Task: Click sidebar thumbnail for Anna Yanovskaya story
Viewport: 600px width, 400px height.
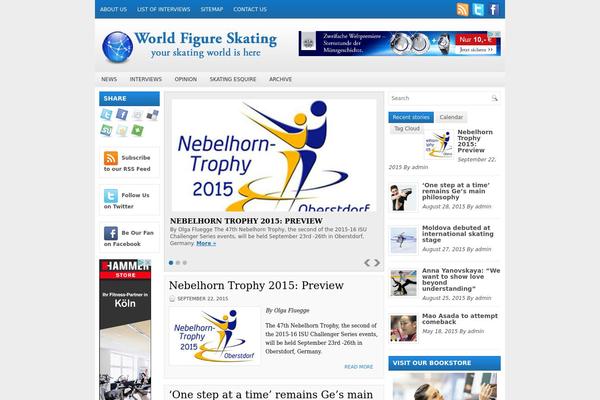Action: (403, 283)
